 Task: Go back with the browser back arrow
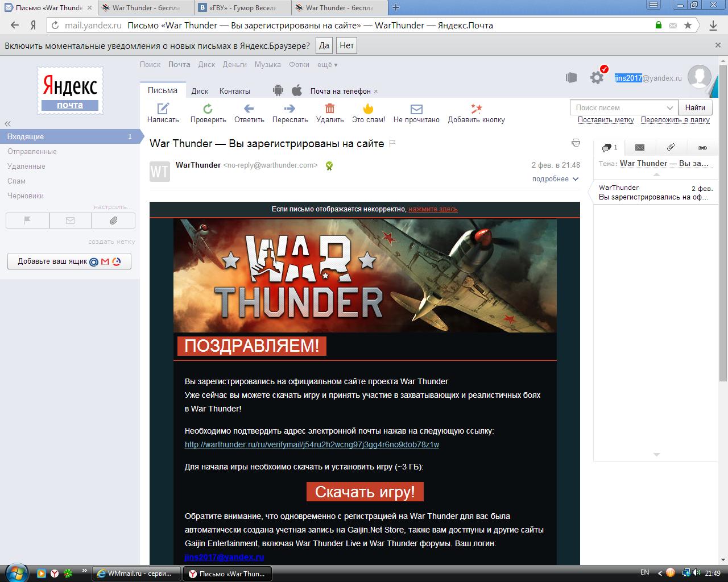(x=15, y=25)
